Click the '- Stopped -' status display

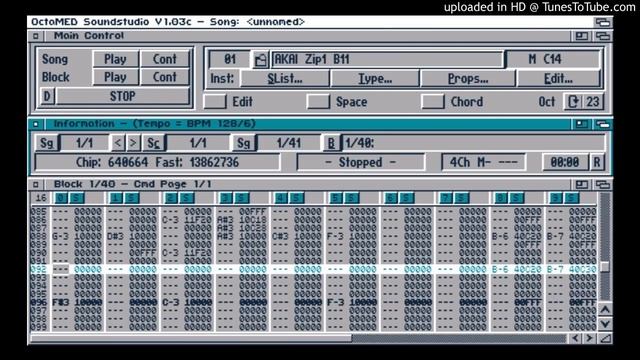point(361,162)
